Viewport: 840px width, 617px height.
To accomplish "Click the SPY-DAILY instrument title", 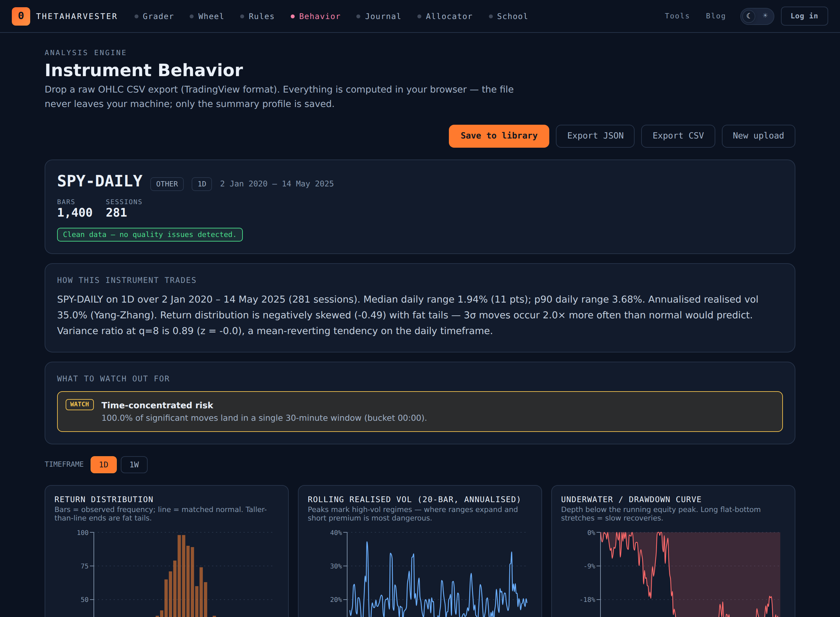I will (100, 181).
